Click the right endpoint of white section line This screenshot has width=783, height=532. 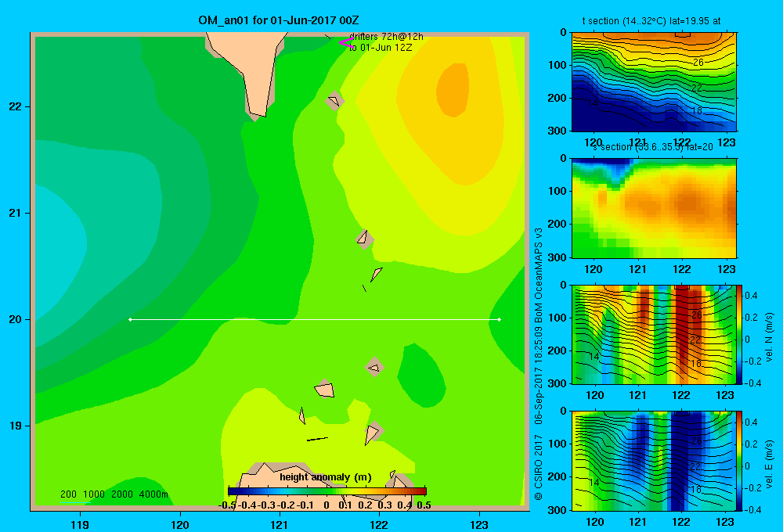coord(500,319)
